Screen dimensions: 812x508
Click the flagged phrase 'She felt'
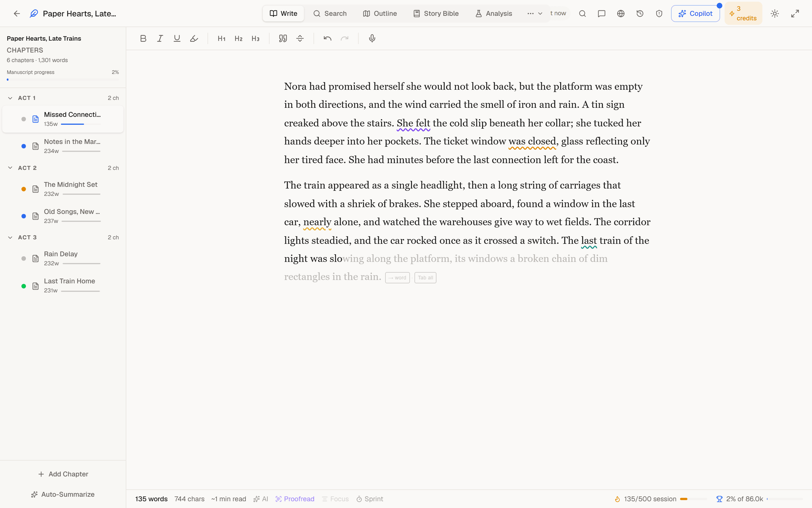(413, 123)
